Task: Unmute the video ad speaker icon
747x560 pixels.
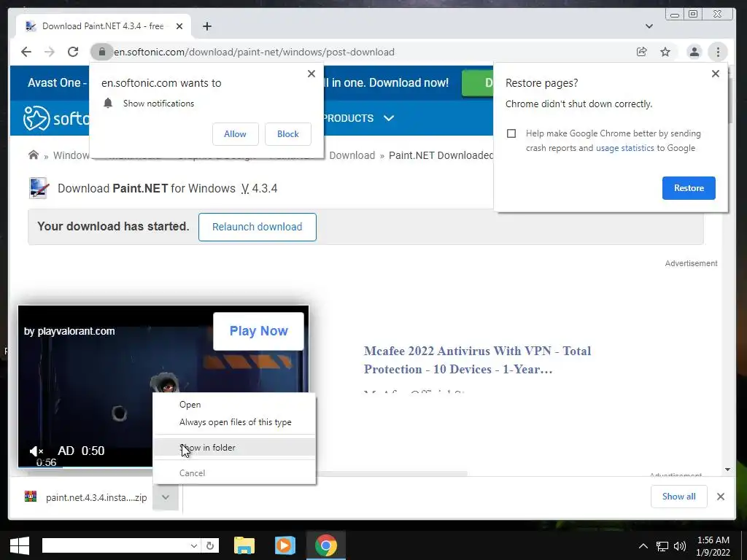Action: coord(36,451)
